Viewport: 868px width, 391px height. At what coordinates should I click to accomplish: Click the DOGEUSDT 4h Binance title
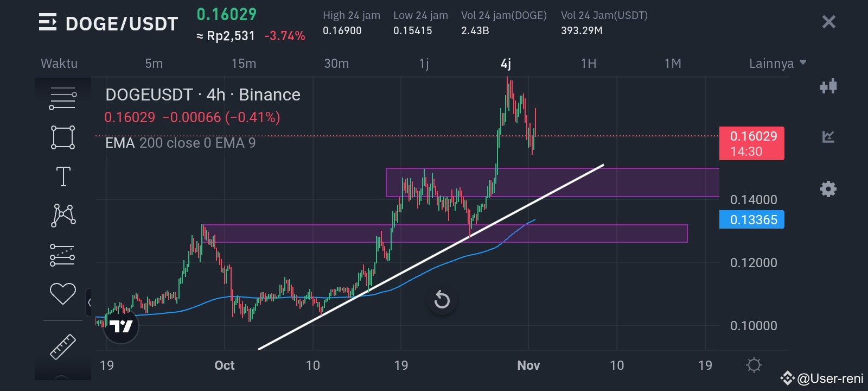tap(202, 94)
